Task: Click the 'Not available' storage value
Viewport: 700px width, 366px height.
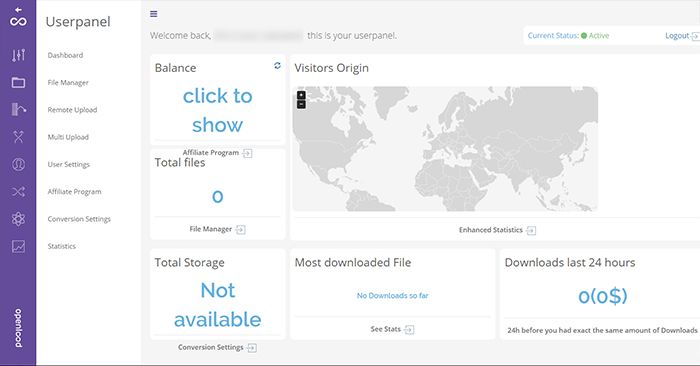Action: pyautogui.click(x=217, y=305)
